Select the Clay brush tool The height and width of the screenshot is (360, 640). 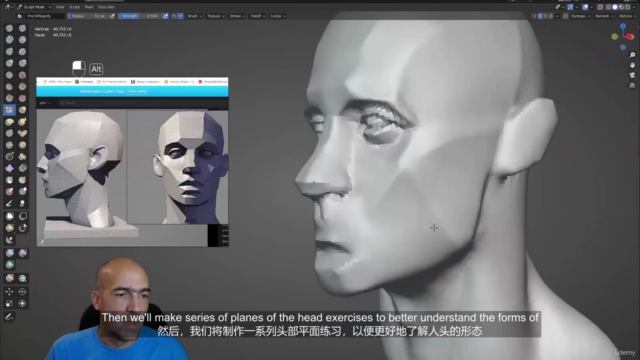pyautogui.click(x=9, y=40)
